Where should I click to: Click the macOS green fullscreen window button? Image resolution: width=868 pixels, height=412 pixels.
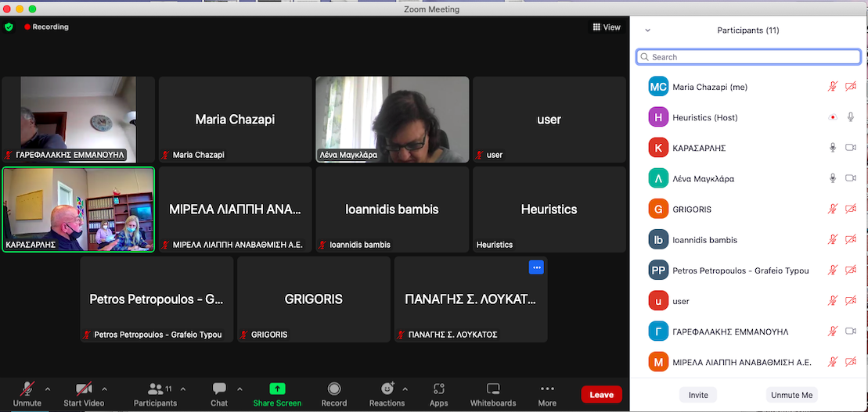pos(32,9)
